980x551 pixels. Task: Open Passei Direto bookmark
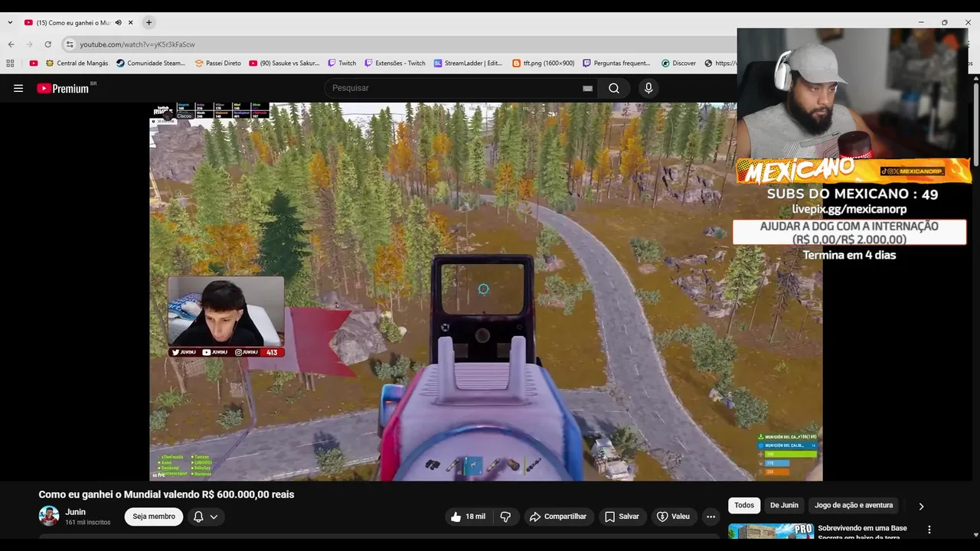point(217,63)
